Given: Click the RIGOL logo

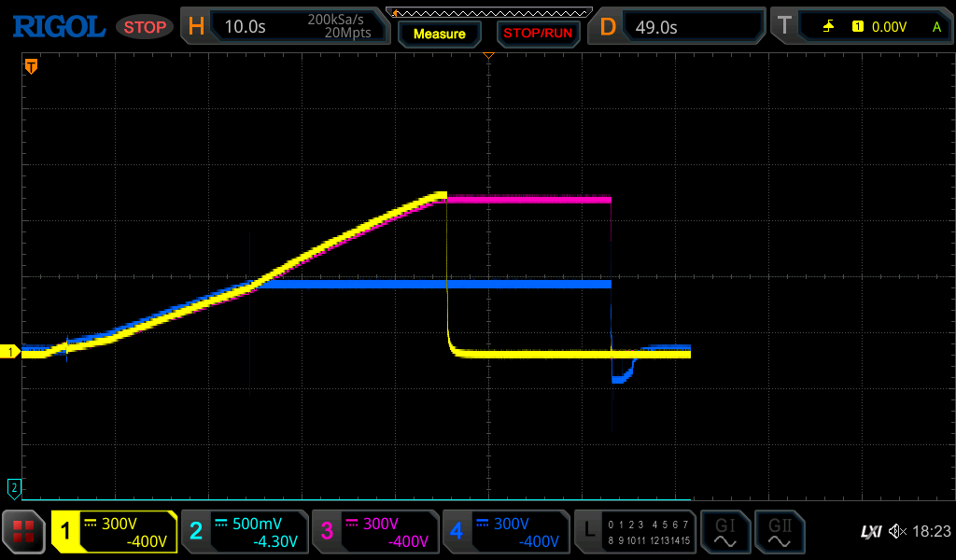Looking at the screenshot, I should tap(58, 27).
